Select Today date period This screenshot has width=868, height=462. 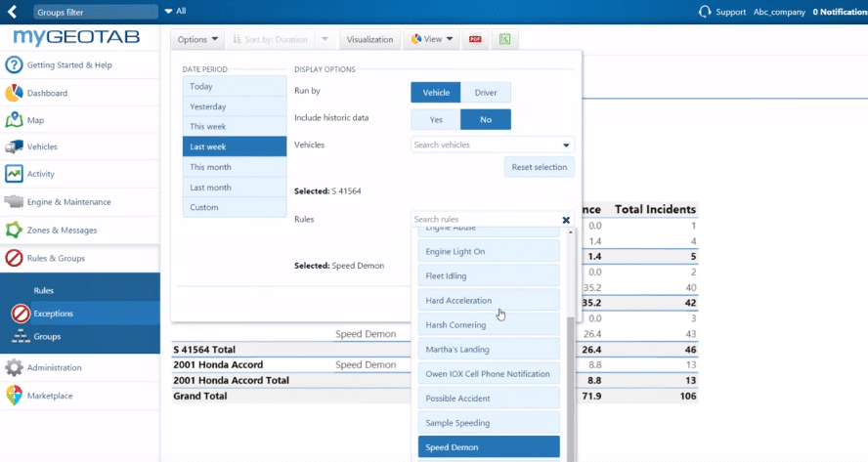[235, 86]
